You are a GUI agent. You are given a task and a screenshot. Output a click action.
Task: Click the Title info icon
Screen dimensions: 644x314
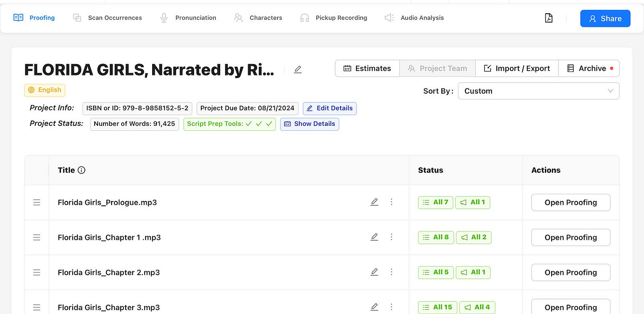pos(81,170)
